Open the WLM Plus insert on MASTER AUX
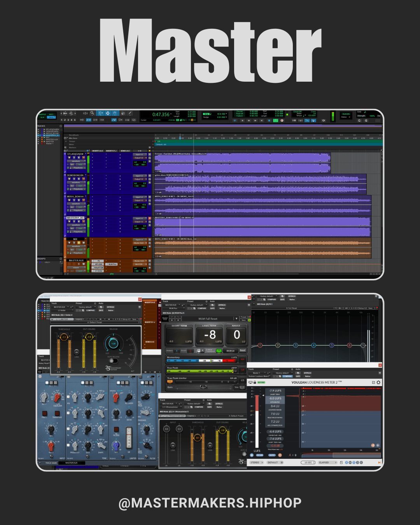Image resolution: width=420 pixels, height=525 pixels. (x=112, y=264)
